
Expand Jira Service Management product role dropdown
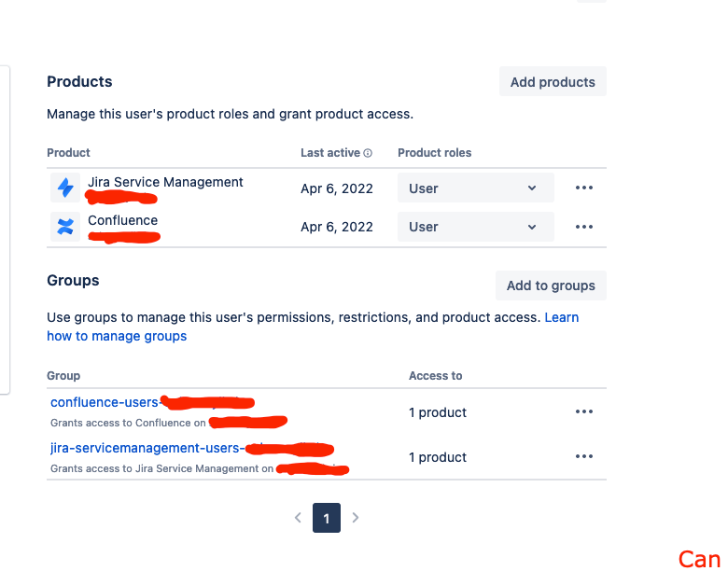[475, 188]
